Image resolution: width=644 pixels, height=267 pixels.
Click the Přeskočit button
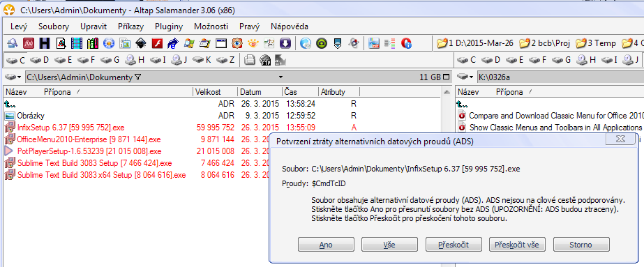(454, 245)
